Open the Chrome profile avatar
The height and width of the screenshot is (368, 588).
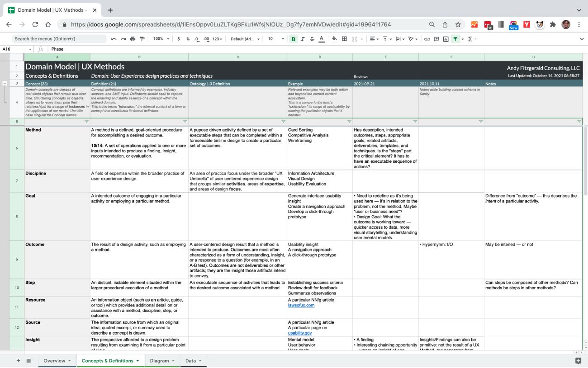tap(566, 24)
